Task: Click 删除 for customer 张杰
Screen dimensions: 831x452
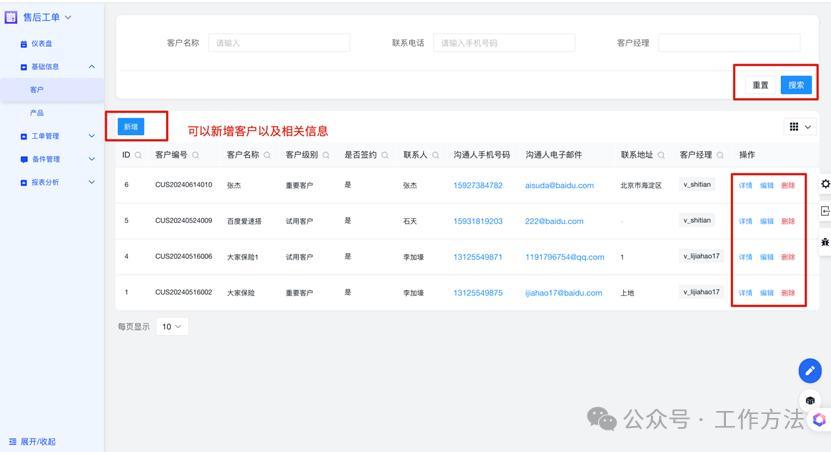Action: click(x=788, y=185)
